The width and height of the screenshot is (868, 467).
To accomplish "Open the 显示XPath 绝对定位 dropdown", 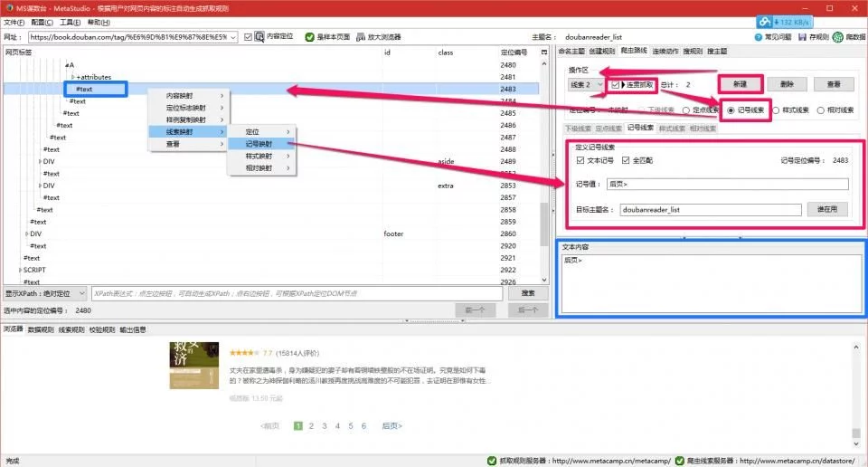I will pos(45,293).
